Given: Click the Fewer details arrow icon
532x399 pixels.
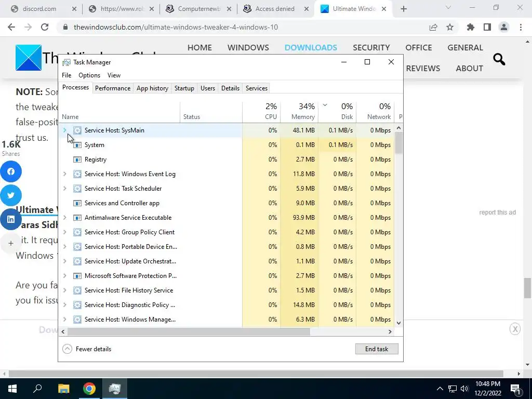Looking at the screenshot, I should pyautogui.click(x=67, y=349).
